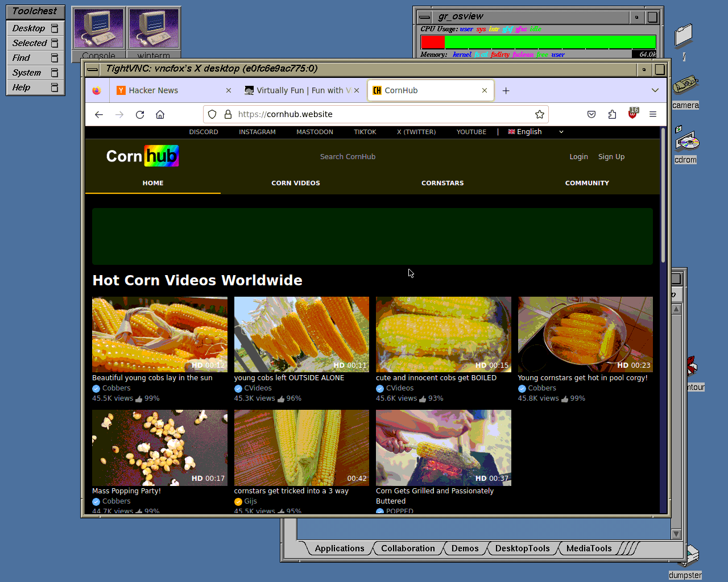Click the Pocket save icon in the toolbar
This screenshot has height=582, width=728.
point(591,114)
